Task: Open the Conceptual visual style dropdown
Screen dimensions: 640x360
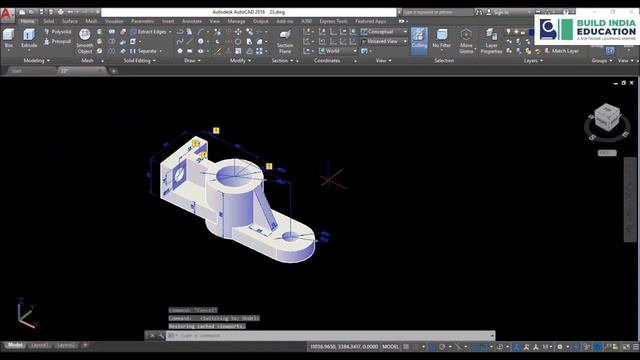Action: [x=384, y=31]
